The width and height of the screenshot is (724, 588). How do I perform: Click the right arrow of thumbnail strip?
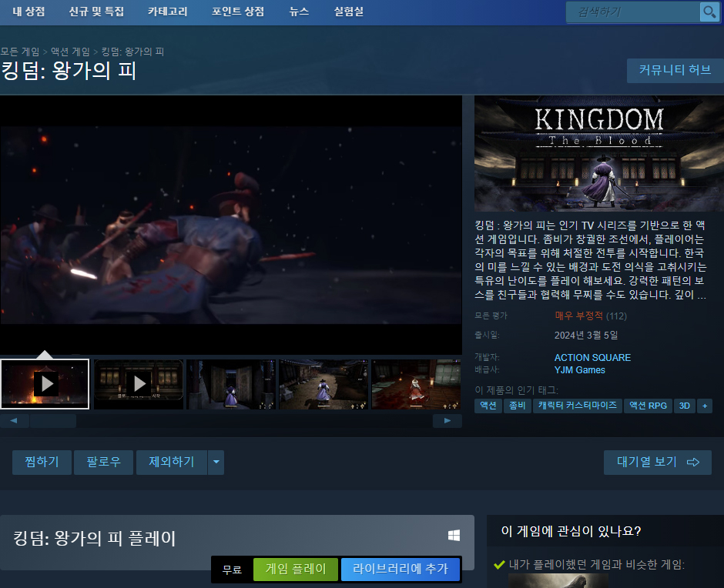click(447, 421)
